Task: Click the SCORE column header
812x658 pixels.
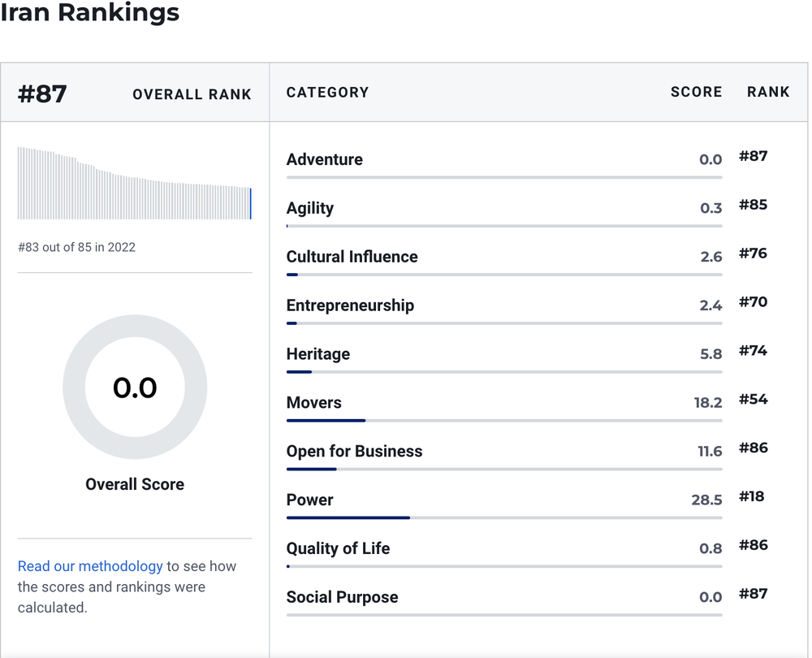Action: (x=696, y=93)
